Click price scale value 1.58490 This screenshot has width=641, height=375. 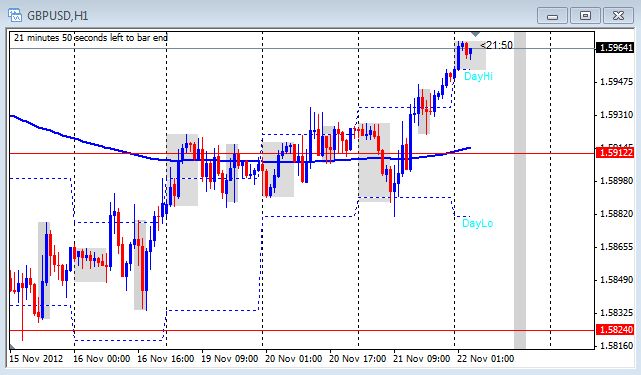[x=616, y=280]
